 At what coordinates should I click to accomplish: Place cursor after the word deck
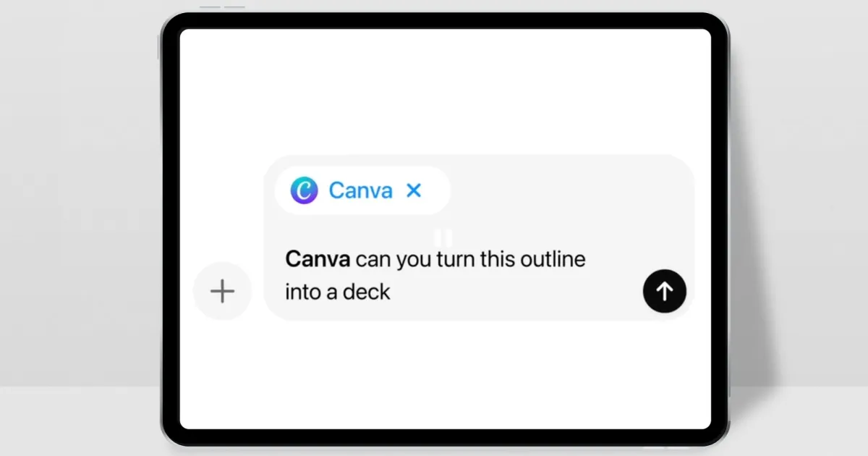394,292
